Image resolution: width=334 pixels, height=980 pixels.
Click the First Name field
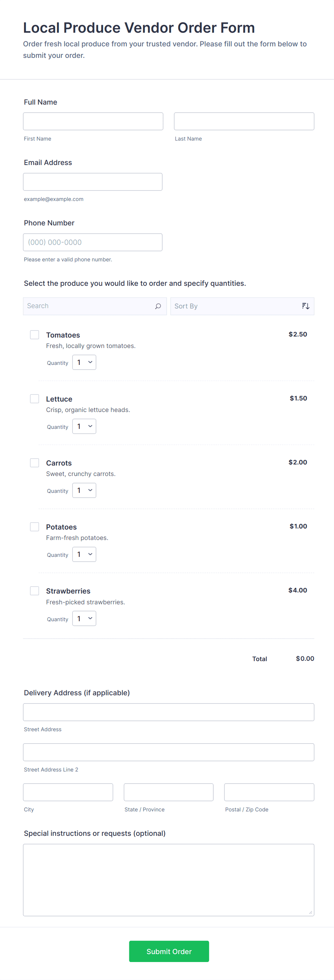[x=93, y=122]
